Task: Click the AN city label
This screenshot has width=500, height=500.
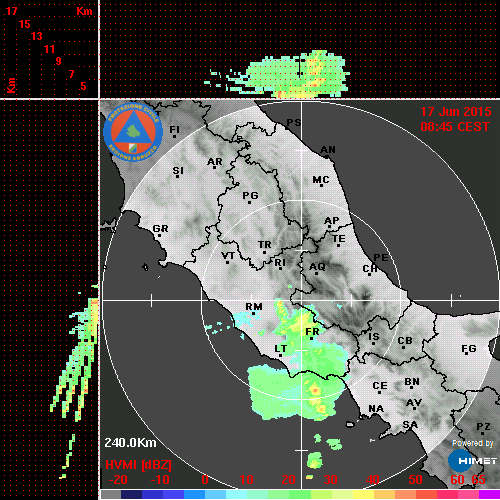Action: (x=328, y=150)
